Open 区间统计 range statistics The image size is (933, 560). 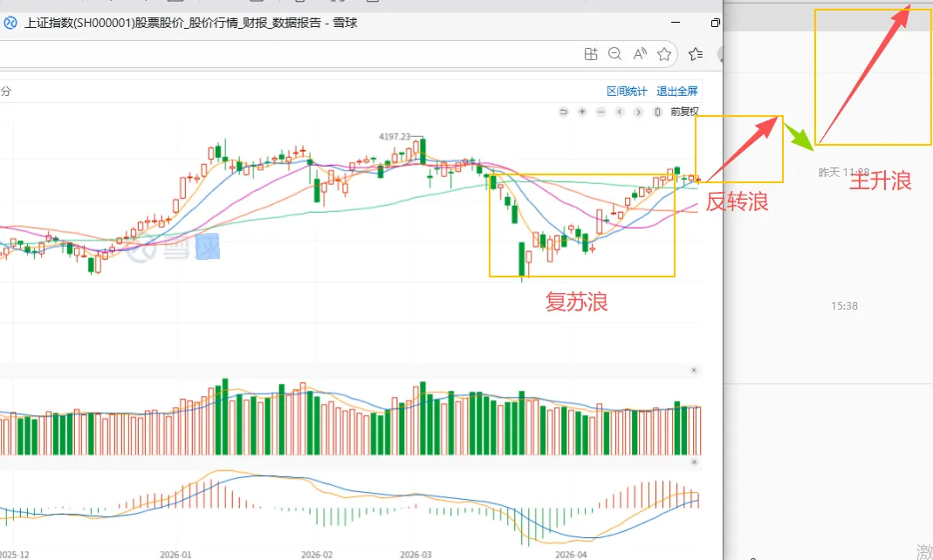(627, 91)
